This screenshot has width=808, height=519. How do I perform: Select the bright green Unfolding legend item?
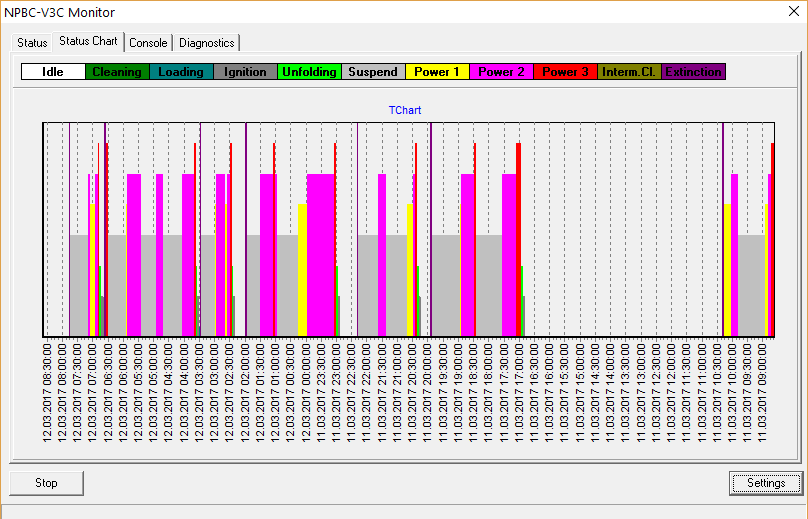309,72
